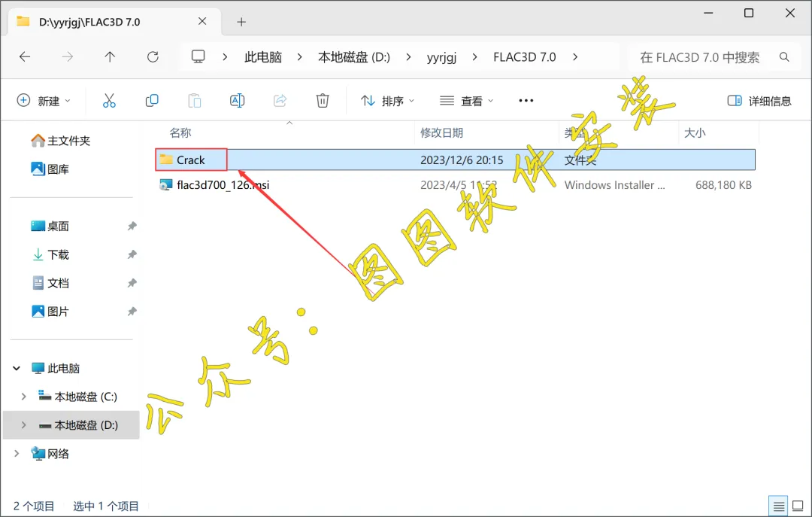This screenshot has width=812, height=517.
Task: Open the 查看 view dropdown
Action: click(x=467, y=101)
